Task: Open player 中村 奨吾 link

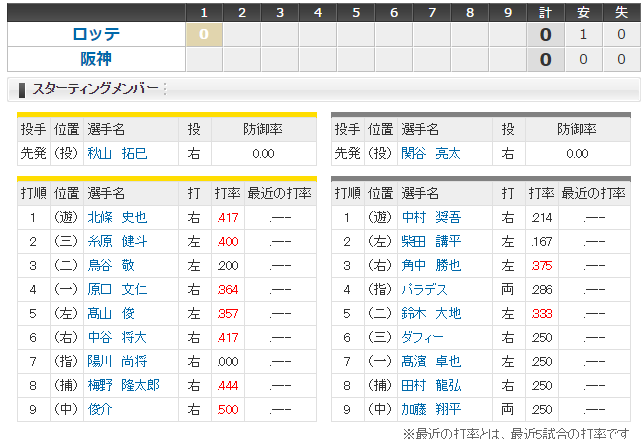Action: point(431,217)
